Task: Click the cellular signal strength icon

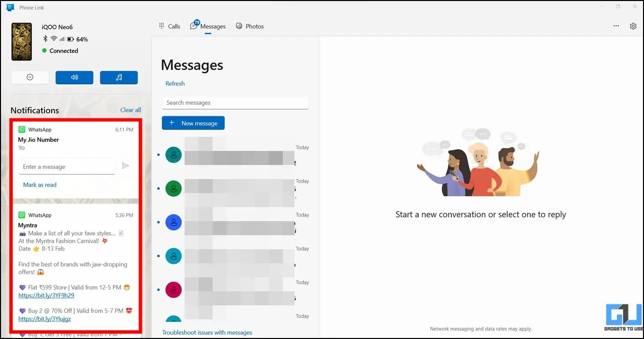Action: [x=62, y=39]
